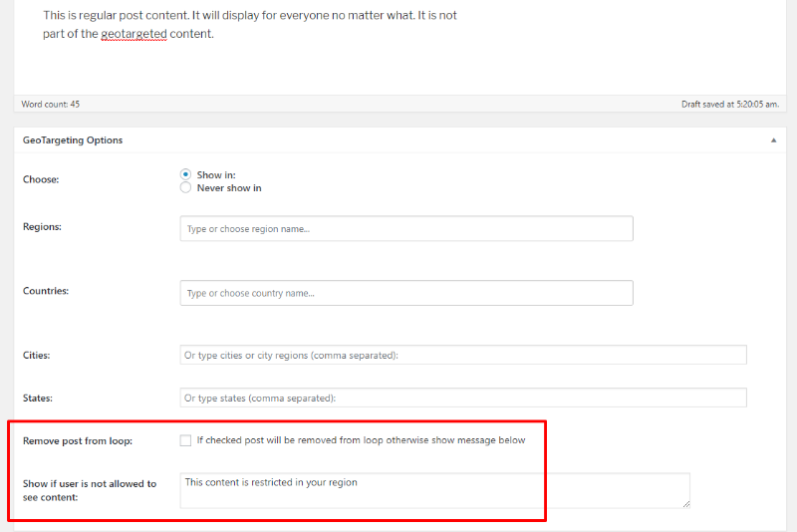Click the "Regions:" field label
This screenshot has width=797, height=532.
(x=42, y=227)
